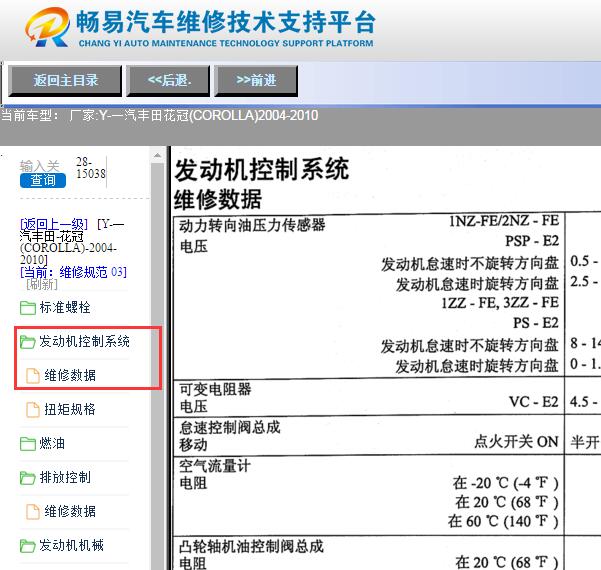Click the 凸轮轴机油控制阀总成 row label
This screenshot has width=601, height=570.
click(x=251, y=547)
